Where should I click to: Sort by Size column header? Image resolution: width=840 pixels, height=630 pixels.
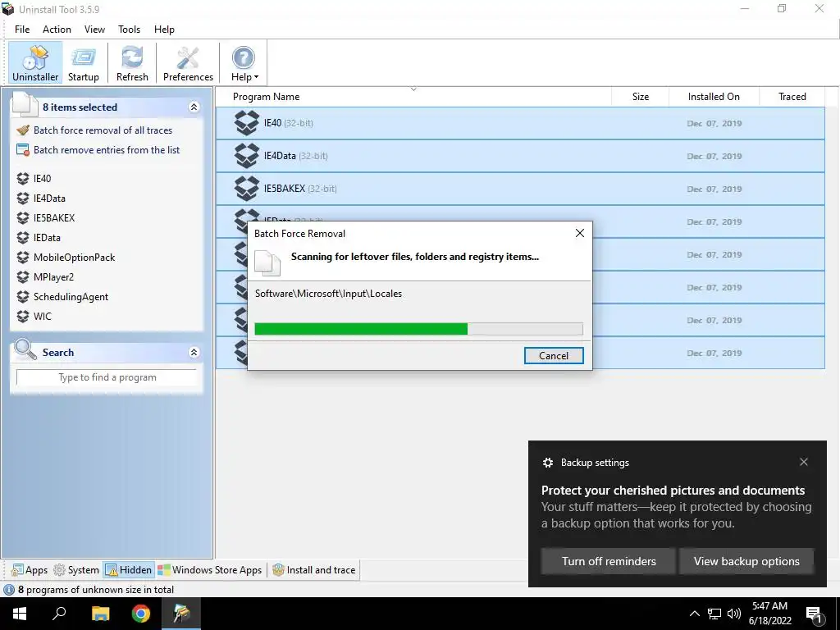pos(640,97)
